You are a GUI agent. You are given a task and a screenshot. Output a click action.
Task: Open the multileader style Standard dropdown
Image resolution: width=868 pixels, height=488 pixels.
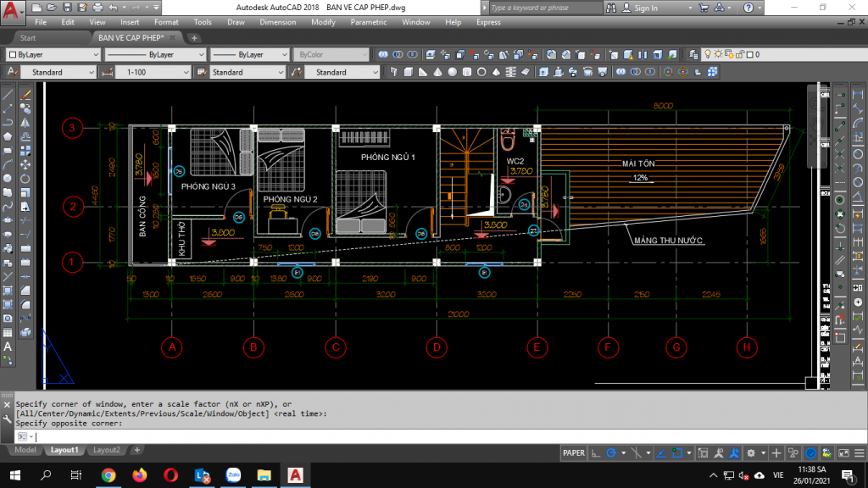(342, 73)
